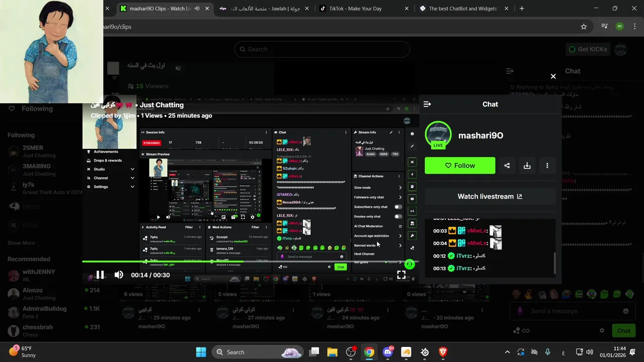The width and height of the screenshot is (644, 362).
Task: Open options for 27 minutes ago clip
Action: 293,311
